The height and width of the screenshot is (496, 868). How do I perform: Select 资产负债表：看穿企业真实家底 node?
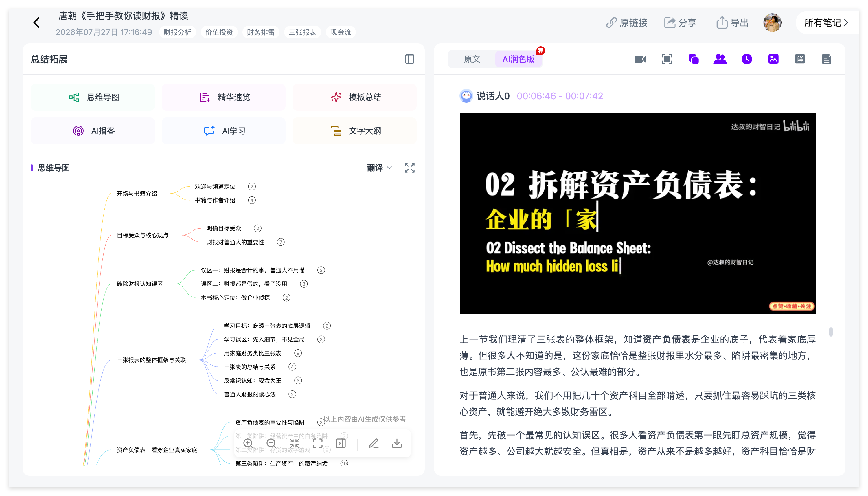(157, 450)
